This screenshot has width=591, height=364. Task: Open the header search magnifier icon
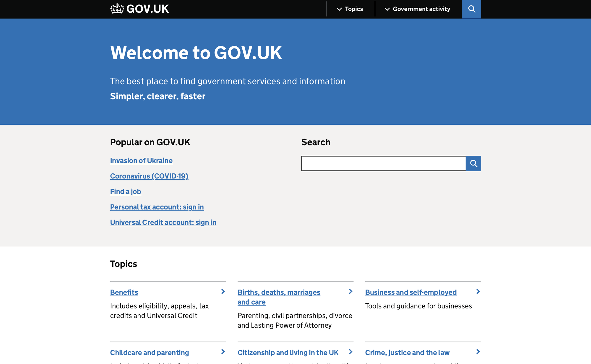coord(471,9)
